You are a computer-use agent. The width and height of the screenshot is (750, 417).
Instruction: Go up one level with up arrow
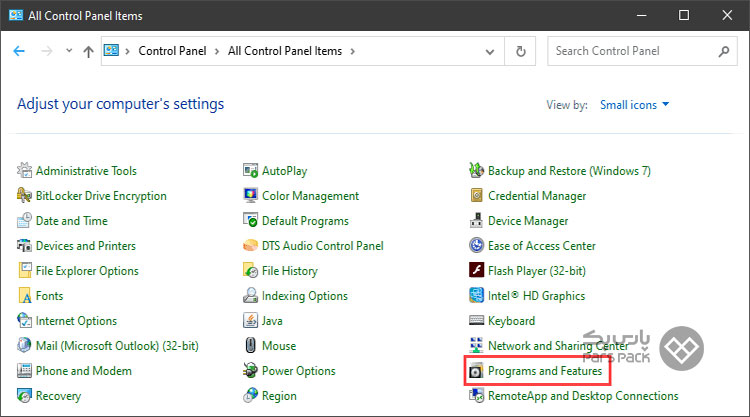point(88,51)
